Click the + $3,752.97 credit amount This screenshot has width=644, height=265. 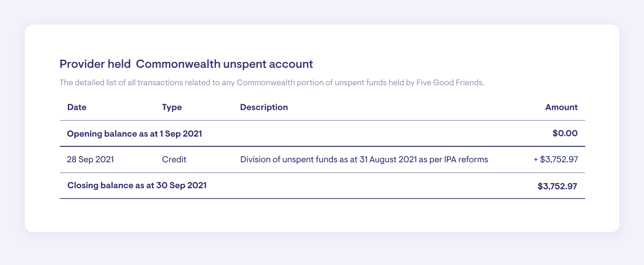click(x=556, y=160)
